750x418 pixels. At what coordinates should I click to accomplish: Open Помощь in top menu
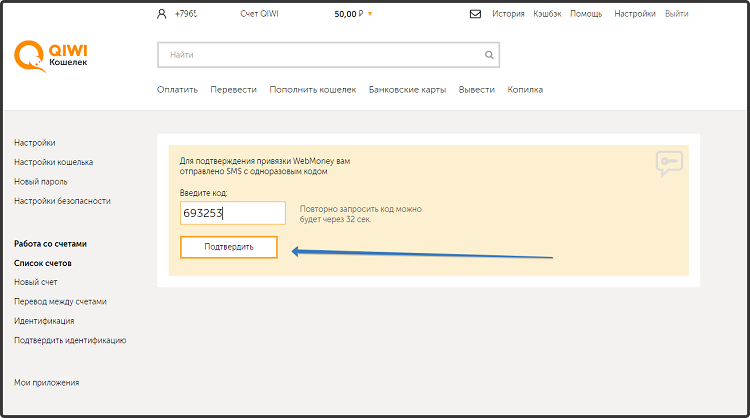tap(586, 14)
